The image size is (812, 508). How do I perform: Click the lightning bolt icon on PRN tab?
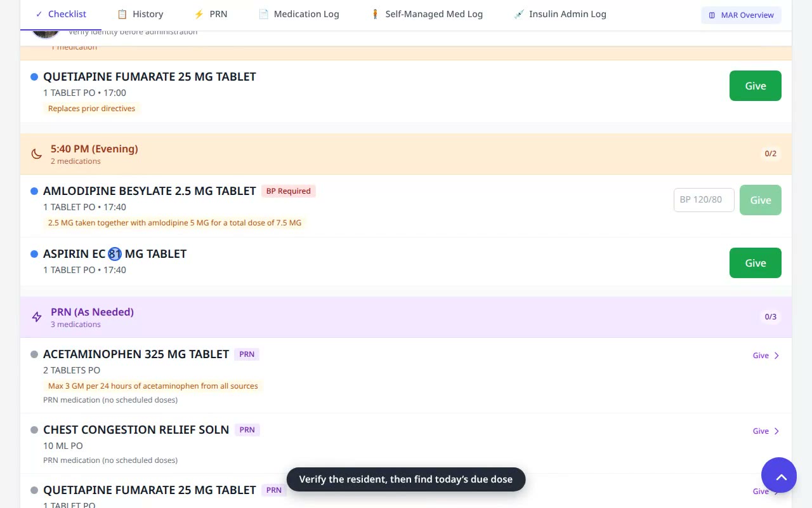click(x=199, y=14)
